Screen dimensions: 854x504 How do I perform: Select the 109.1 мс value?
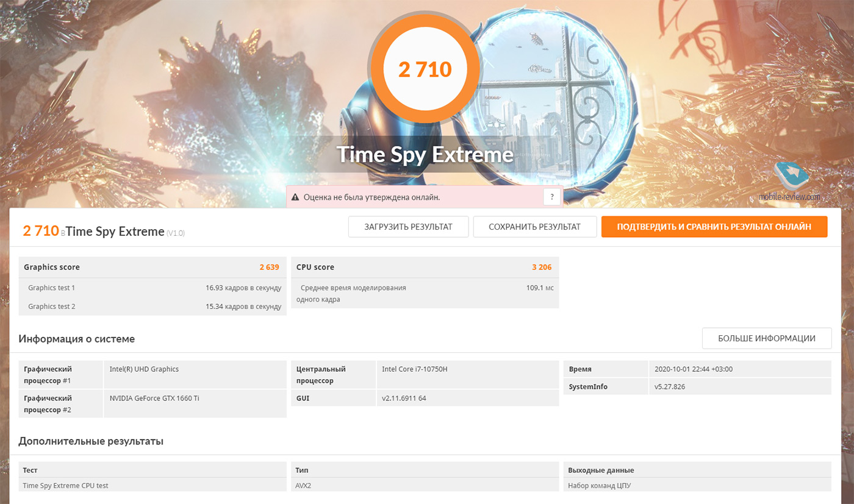coord(540,288)
